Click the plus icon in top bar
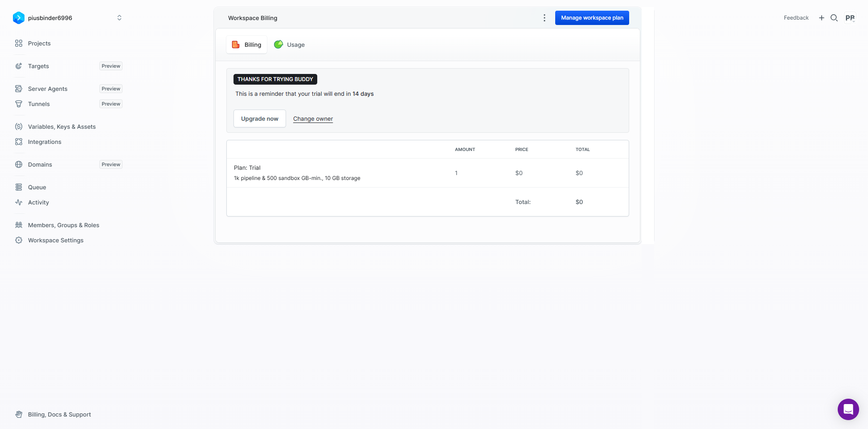The height and width of the screenshot is (429, 868). pyautogui.click(x=821, y=18)
